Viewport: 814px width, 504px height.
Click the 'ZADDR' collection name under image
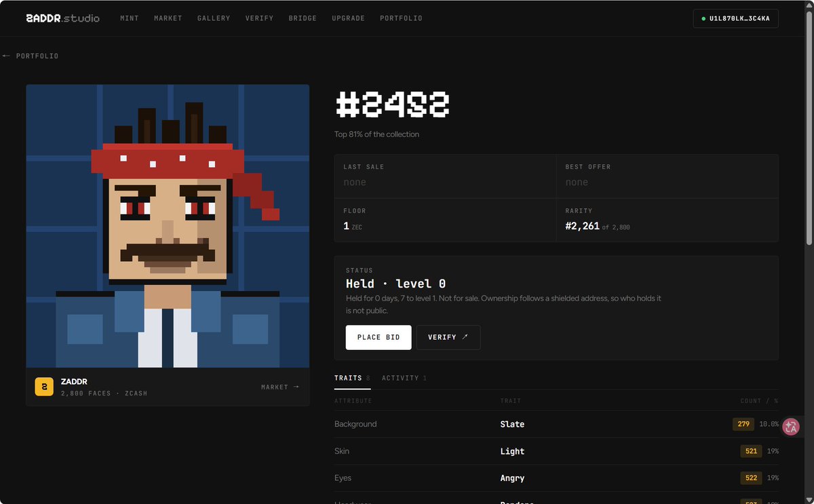(74, 382)
